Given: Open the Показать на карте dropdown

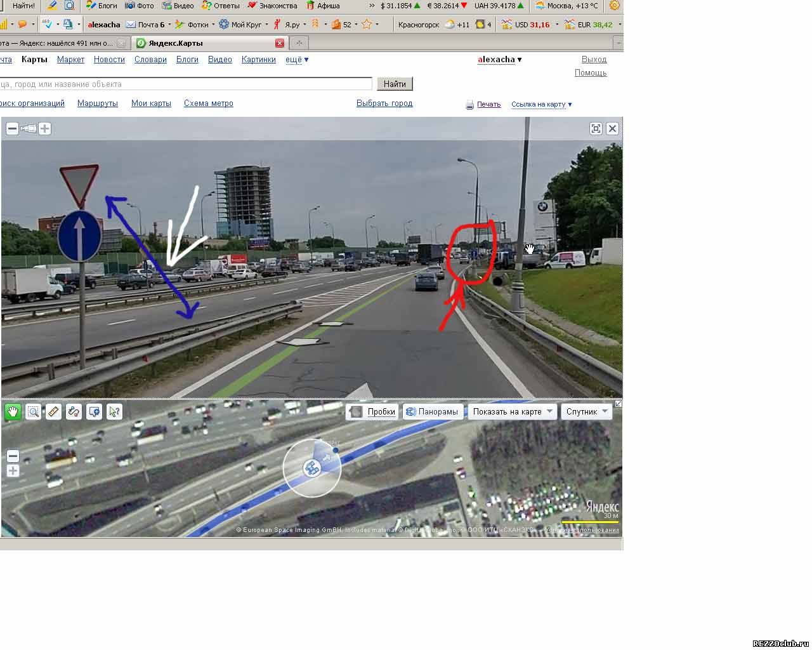Looking at the screenshot, I should [x=513, y=412].
